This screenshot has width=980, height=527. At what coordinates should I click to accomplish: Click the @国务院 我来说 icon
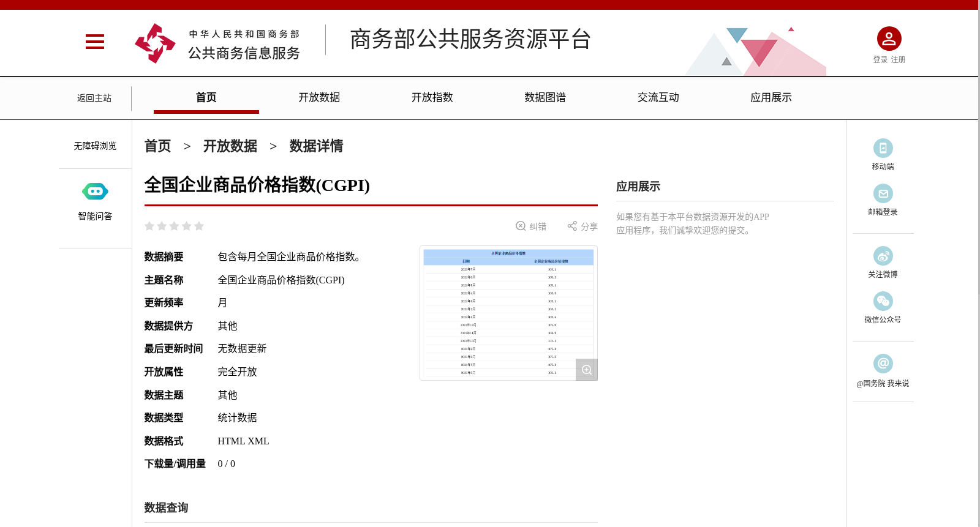(x=883, y=364)
